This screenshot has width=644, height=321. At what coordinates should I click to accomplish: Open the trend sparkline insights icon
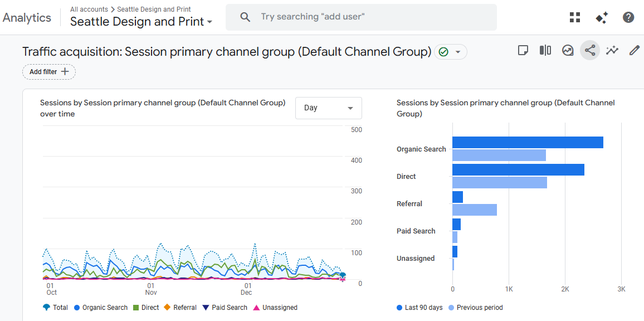(x=612, y=51)
